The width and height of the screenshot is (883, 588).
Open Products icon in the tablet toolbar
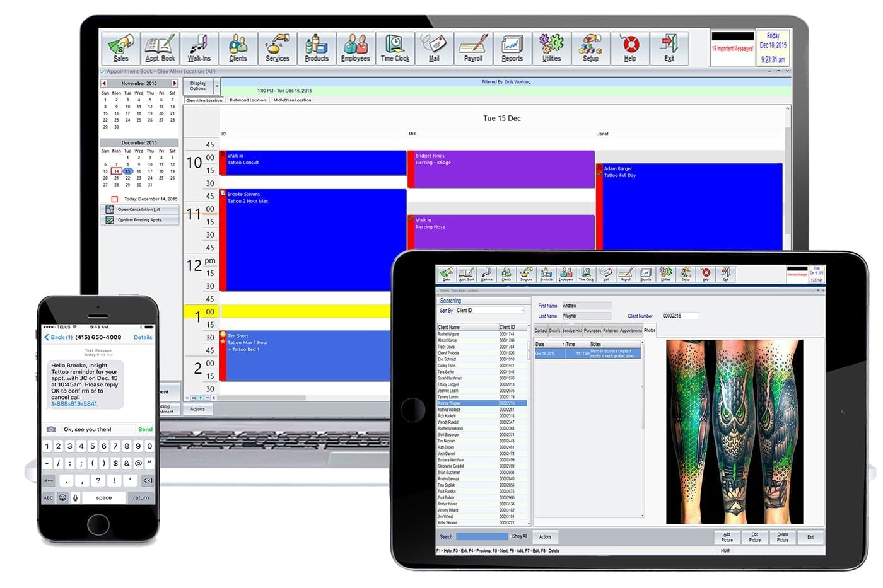pos(546,274)
